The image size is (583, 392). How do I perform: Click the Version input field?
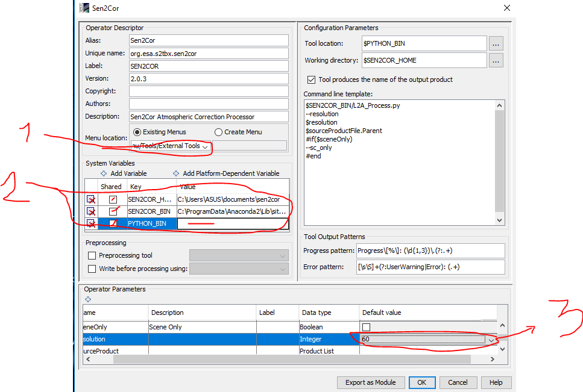(x=209, y=79)
